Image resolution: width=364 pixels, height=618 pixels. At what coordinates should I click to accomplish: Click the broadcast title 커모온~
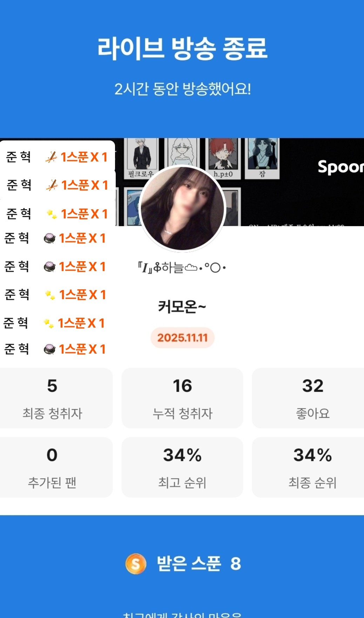(182, 307)
